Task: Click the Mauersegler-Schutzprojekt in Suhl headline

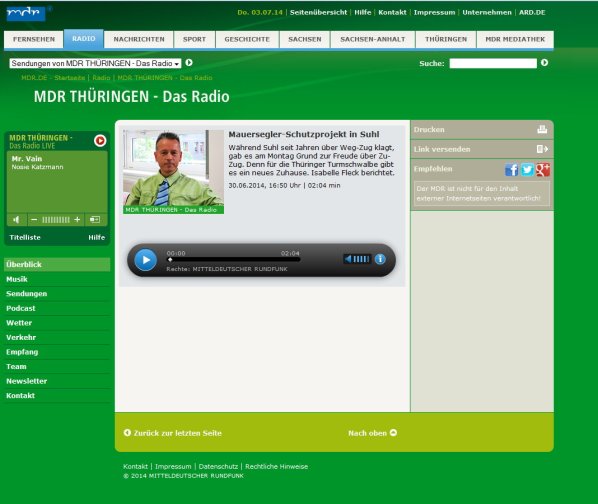Action: [x=304, y=134]
